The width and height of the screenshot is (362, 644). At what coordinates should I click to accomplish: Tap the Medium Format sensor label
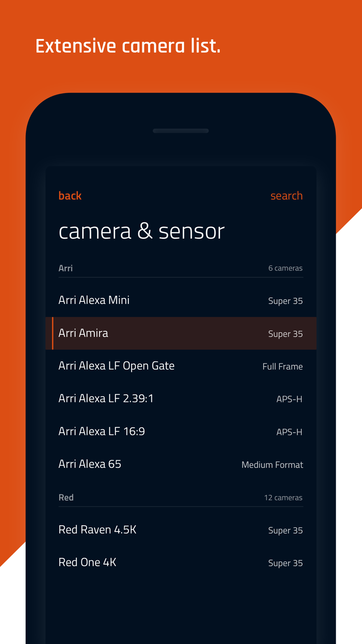tap(272, 465)
